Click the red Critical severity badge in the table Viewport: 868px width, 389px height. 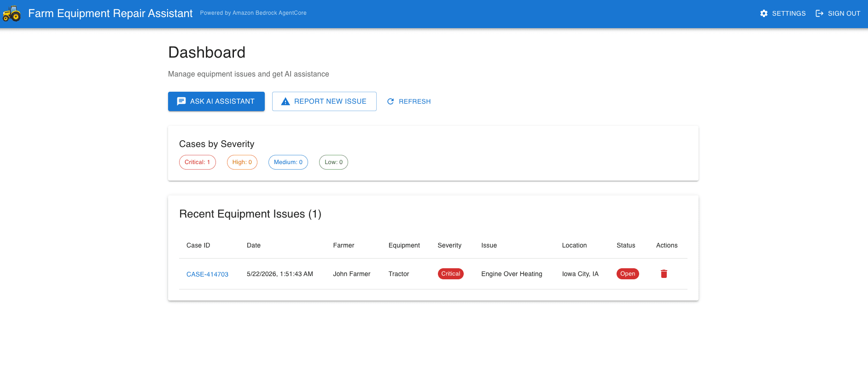coord(451,274)
